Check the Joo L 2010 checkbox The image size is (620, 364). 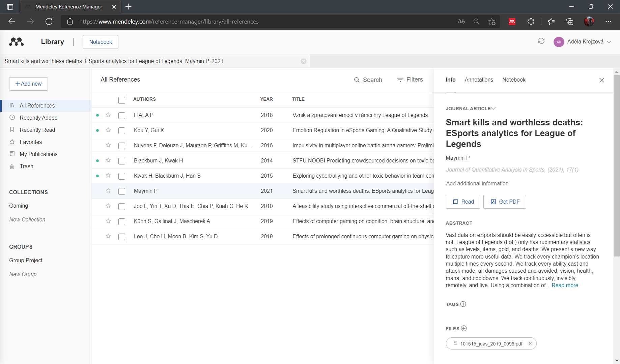(x=122, y=206)
